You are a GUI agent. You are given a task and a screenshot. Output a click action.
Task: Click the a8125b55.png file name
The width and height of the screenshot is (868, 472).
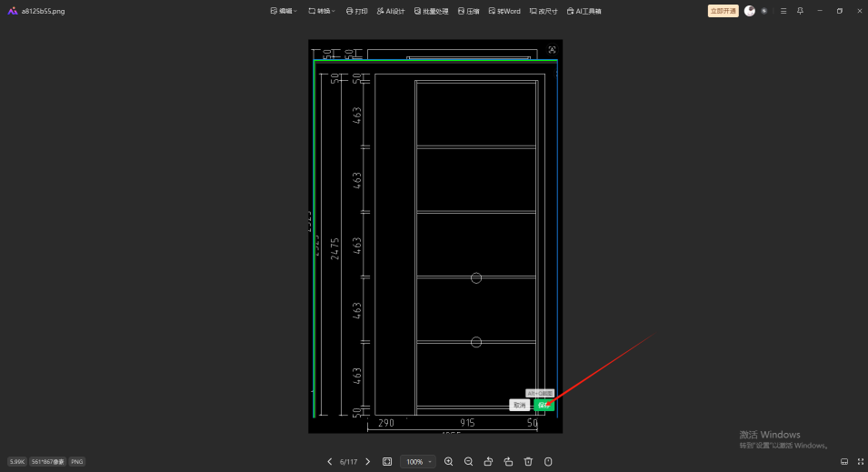pyautogui.click(x=44, y=11)
